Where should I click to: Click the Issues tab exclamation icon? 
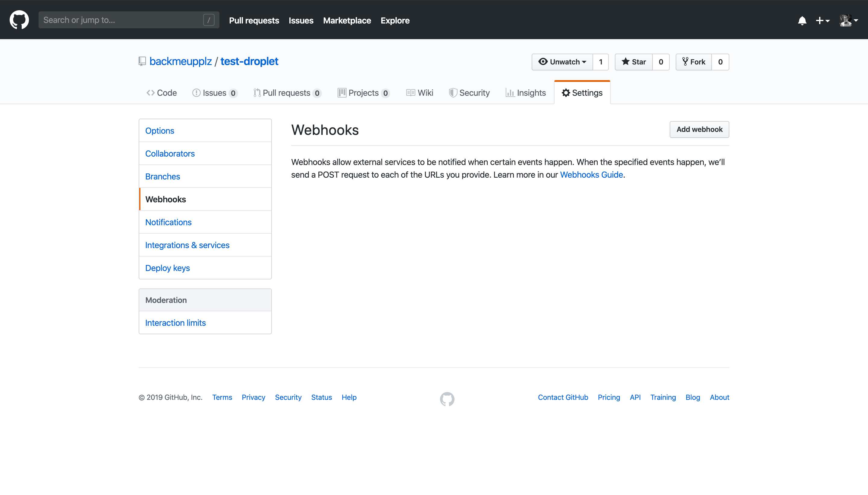pos(196,93)
